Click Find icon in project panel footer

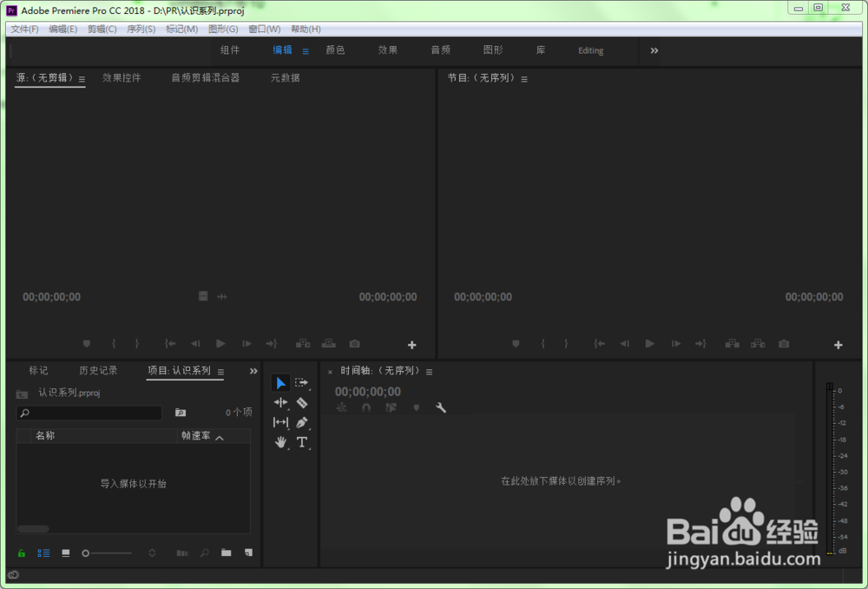coord(204,553)
